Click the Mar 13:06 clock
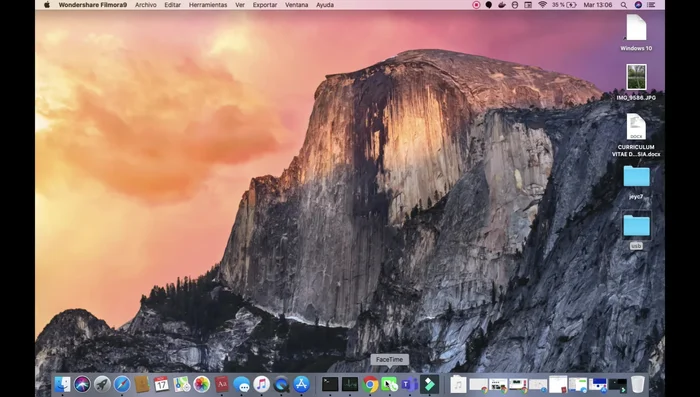Image resolution: width=700 pixels, height=397 pixels. coord(598,5)
